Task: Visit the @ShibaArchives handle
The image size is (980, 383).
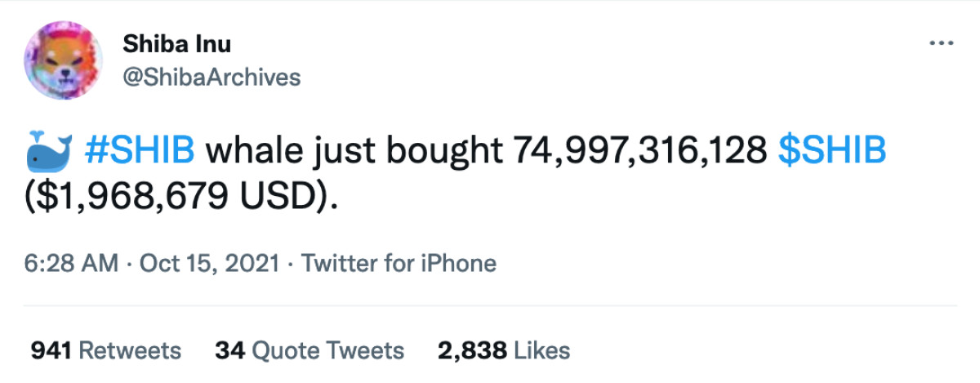Action: (x=212, y=77)
